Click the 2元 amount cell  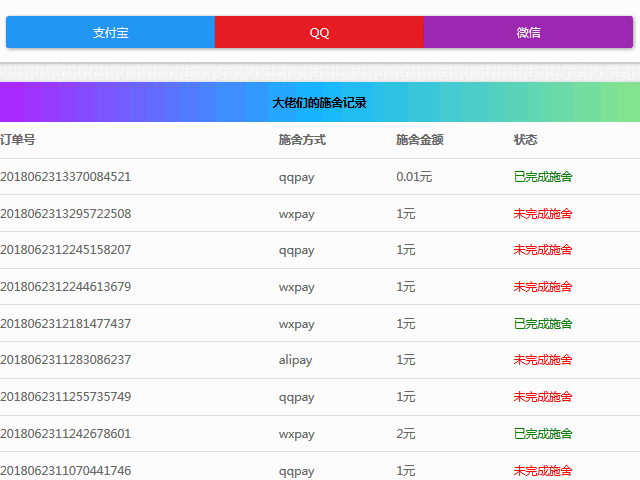pos(406,434)
